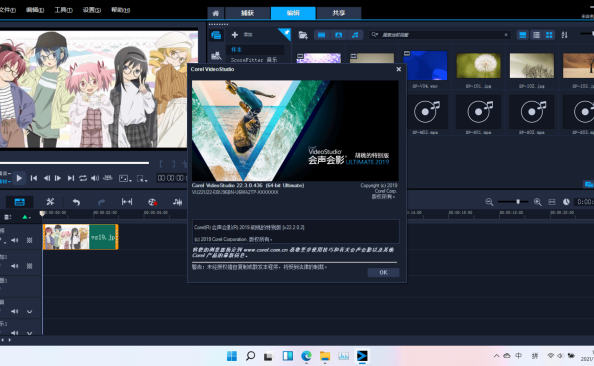
Task: Step back to the previous frame
Action: pos(47,178)
